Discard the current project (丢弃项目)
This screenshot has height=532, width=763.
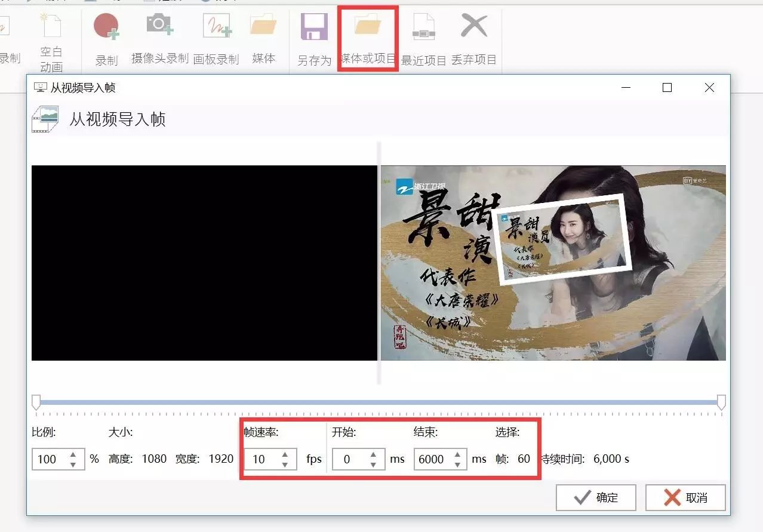pyautogui.click(x=474, y=39)
